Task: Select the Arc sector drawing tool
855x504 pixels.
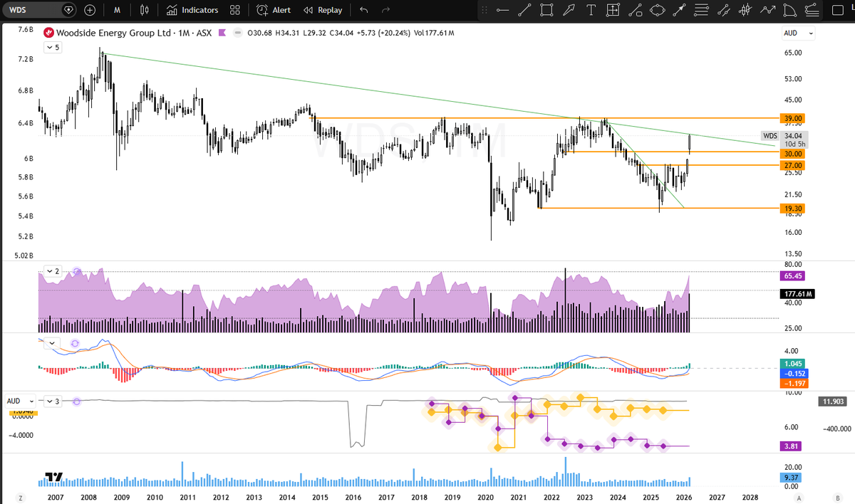Action: click(789, 10)
